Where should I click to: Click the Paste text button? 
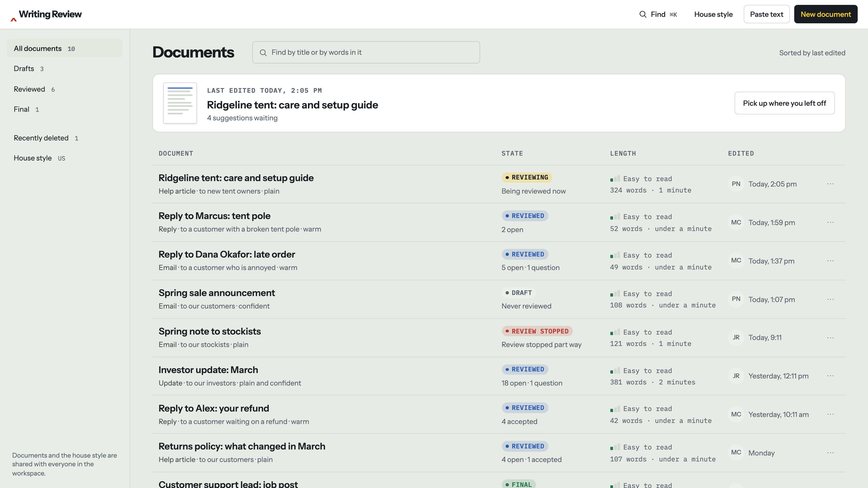point(767,14)
